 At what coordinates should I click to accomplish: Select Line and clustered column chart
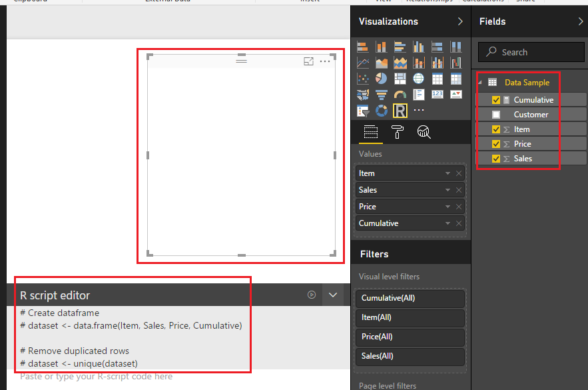tap(438, 63)
